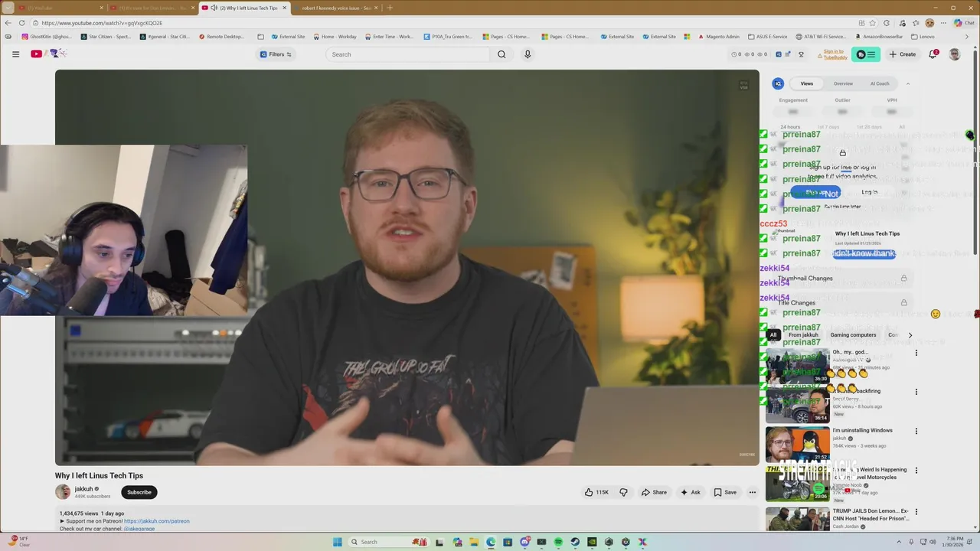Switch to the Views tab
980x551 pixels.
pyautogui.click(x=807, y=83)
